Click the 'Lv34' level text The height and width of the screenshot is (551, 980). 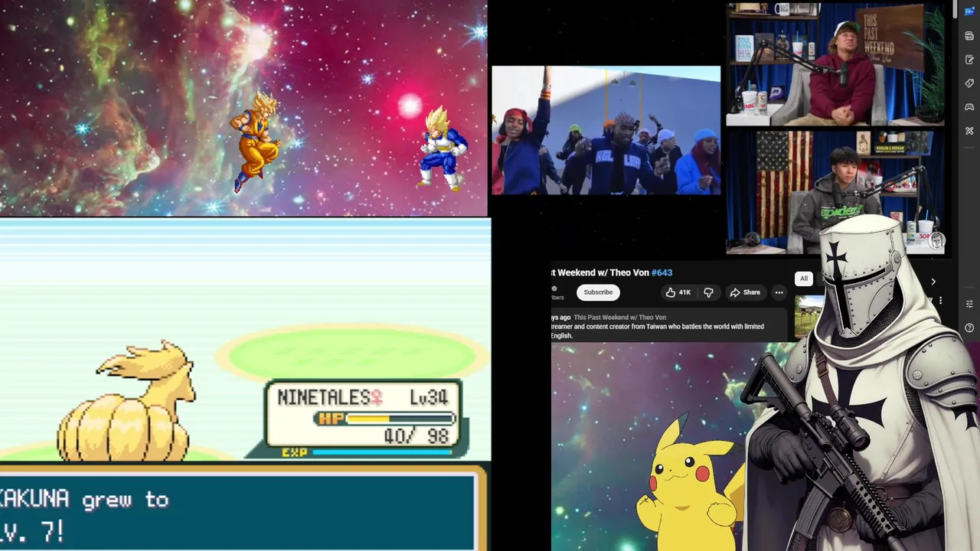click(x=429, y=397)
